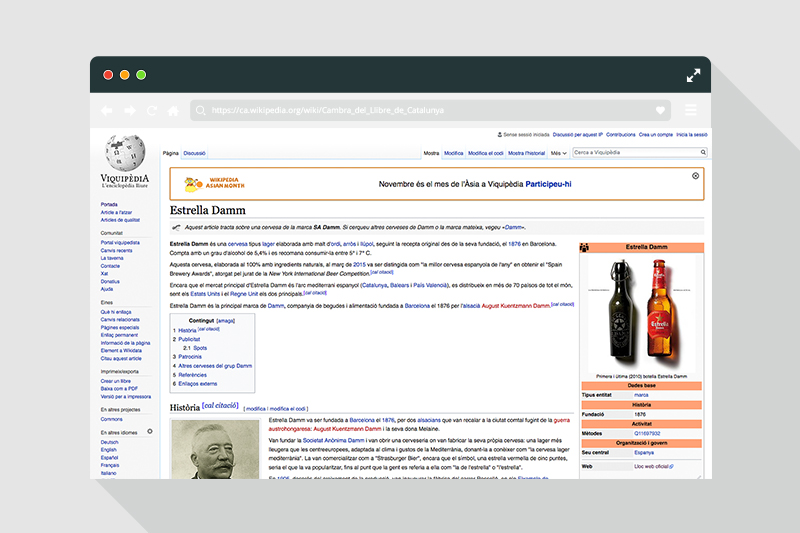Collapse contents with amaga toggle

[226, 321]
